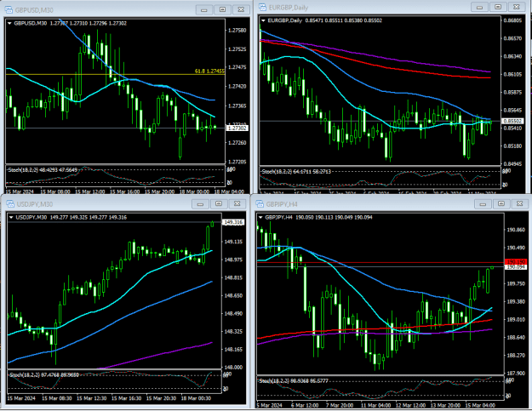
Task: Click the 190.860 price axis label
Action: tap(516, 230)
